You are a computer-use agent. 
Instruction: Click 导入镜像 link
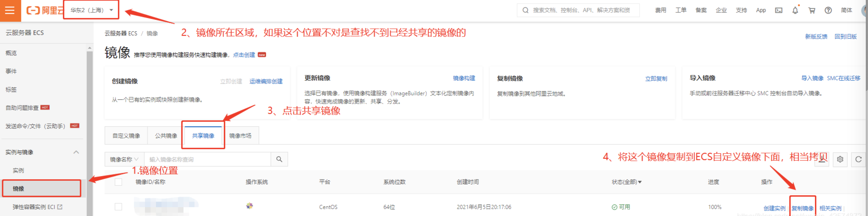(812, 78)
